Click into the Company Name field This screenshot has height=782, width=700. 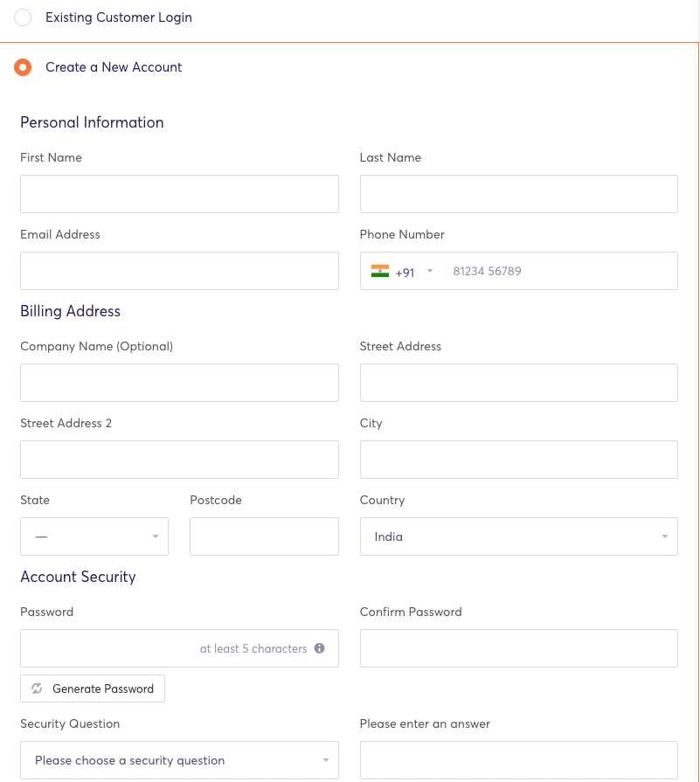click(179, 383)
